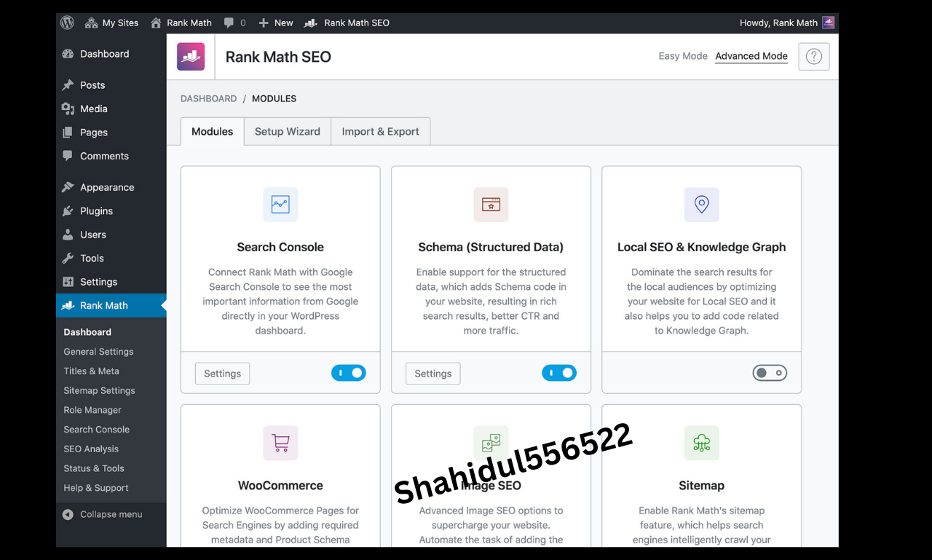Enable the Local SEO & Knowledge Graph toggle
The width and height of the screenshot is (932, 560).
click(770, 373)
